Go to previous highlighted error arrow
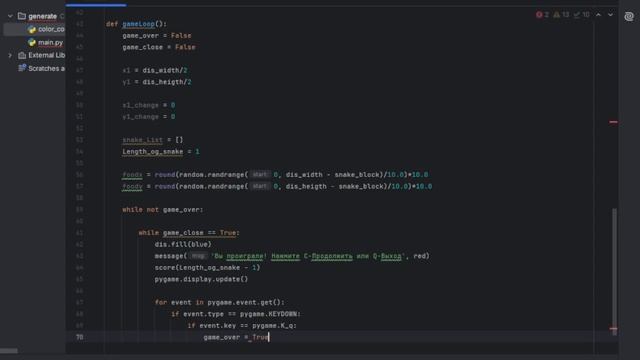 598,15
